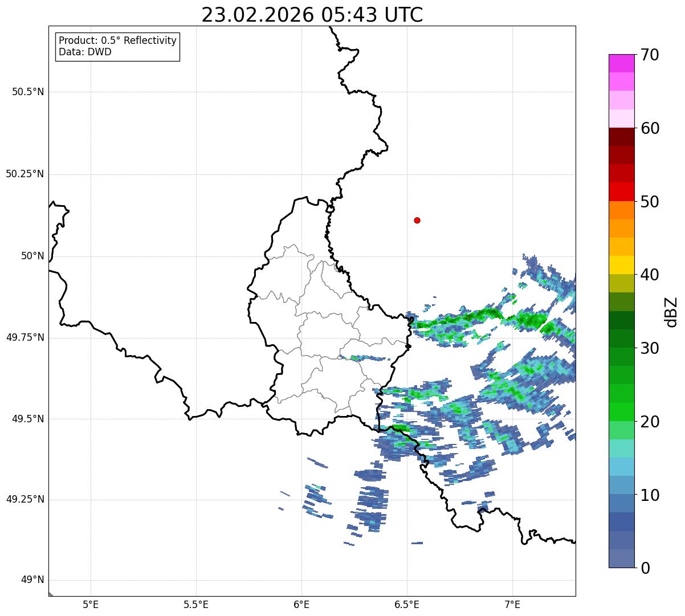Click the colorbar 10 tick label
The height and width of the screenshot is (616, 685).
click(x=649, y=495)
